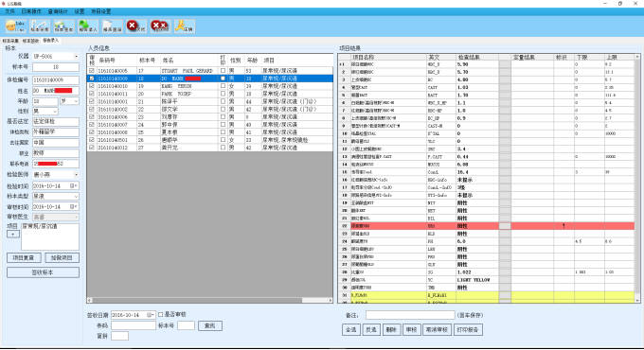
Task: Toggle print checkbox for specimen 26 row
Action: tap(223, 140)
